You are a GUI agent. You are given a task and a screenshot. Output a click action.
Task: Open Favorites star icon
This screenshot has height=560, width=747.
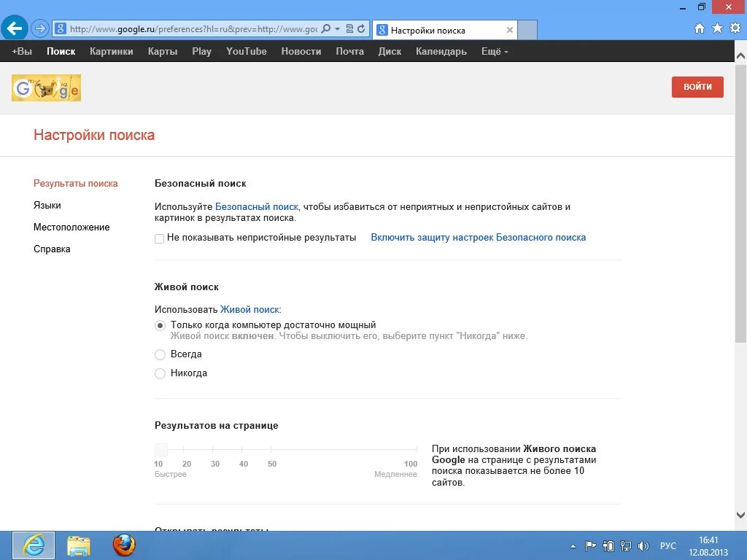[x=718, y=28]
